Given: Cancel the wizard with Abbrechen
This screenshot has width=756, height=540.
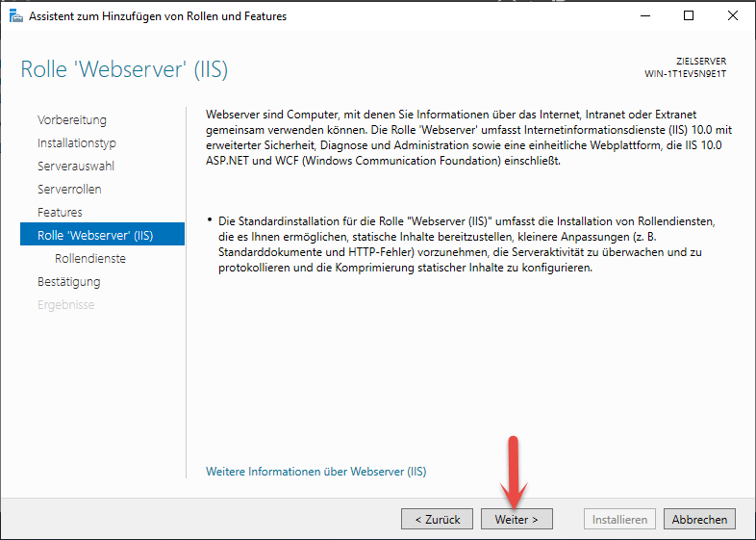Looking at the screenshot, I should 699,519.
